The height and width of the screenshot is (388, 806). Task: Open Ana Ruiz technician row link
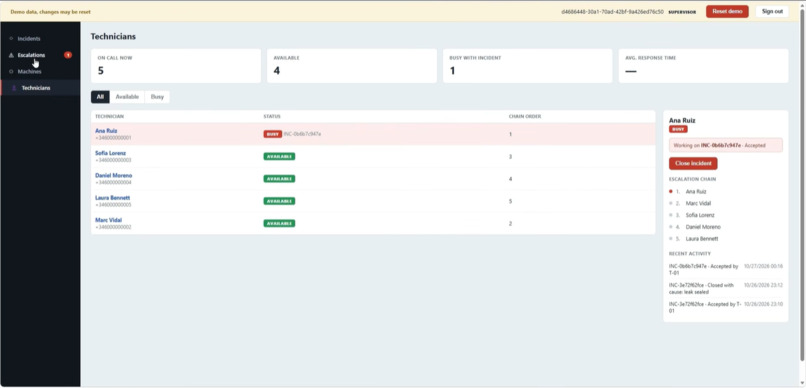(x=106, y=131)
